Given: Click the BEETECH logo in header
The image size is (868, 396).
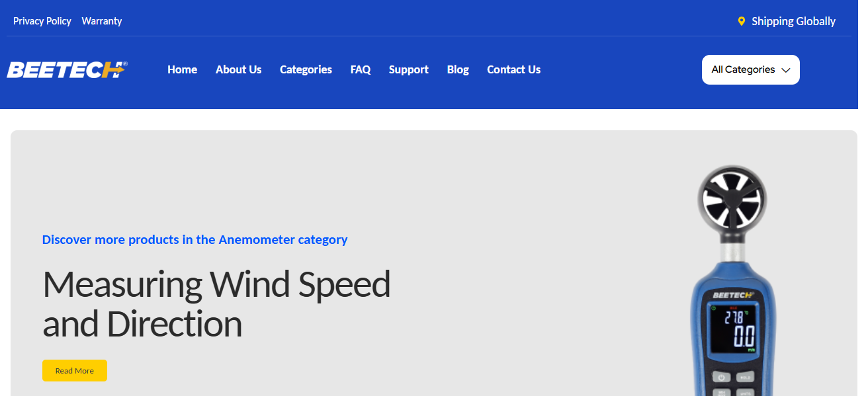Looking at the screenshot, I should [66, 69].
